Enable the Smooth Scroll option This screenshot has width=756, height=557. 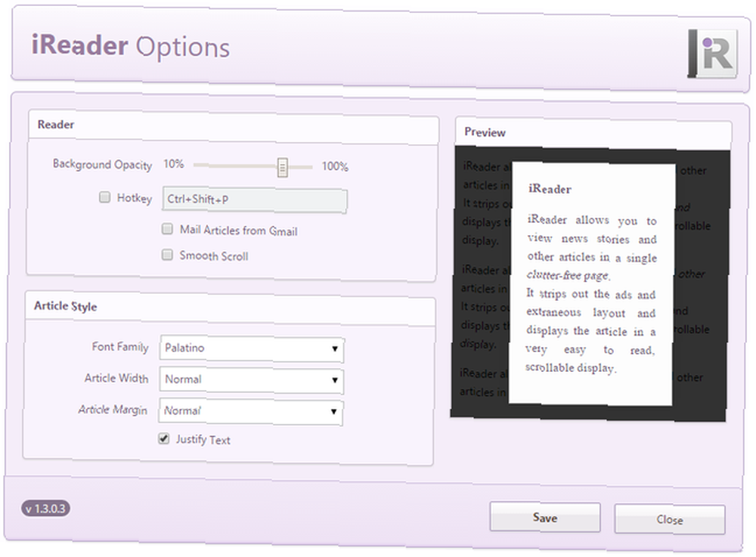167,255
